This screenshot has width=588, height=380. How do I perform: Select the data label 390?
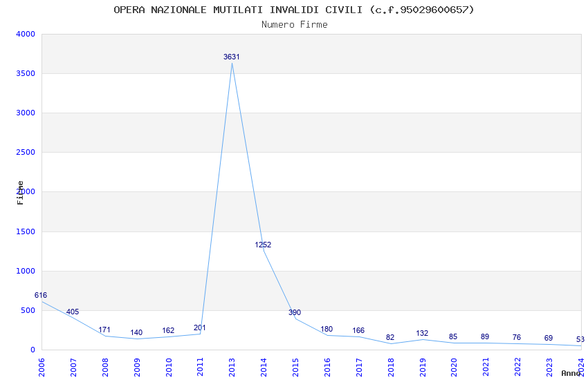295,312
